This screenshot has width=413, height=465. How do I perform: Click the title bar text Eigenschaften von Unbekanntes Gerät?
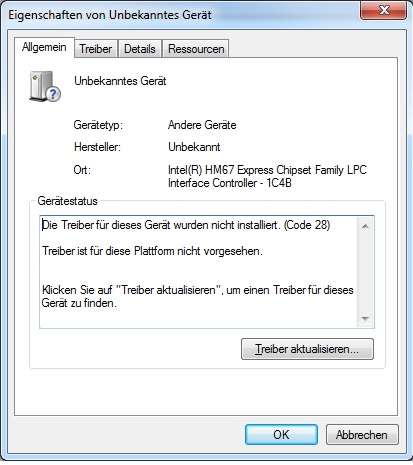110,15
